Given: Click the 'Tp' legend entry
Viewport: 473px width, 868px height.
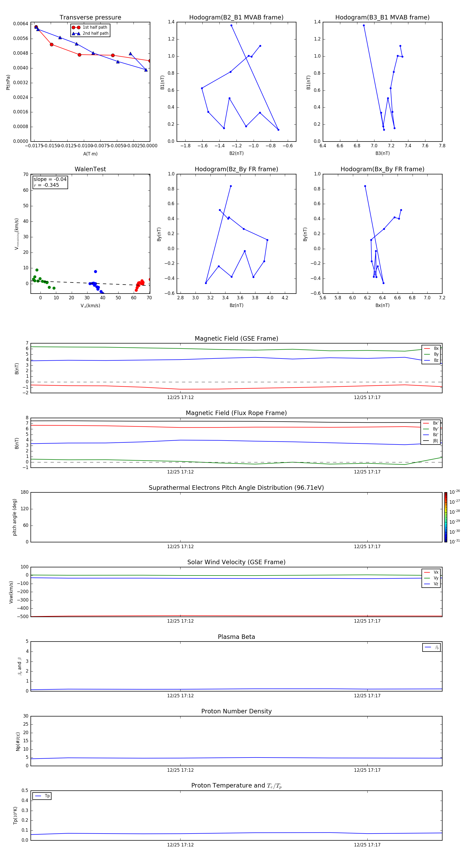Looking at the screenshot, I should [42, 796].
